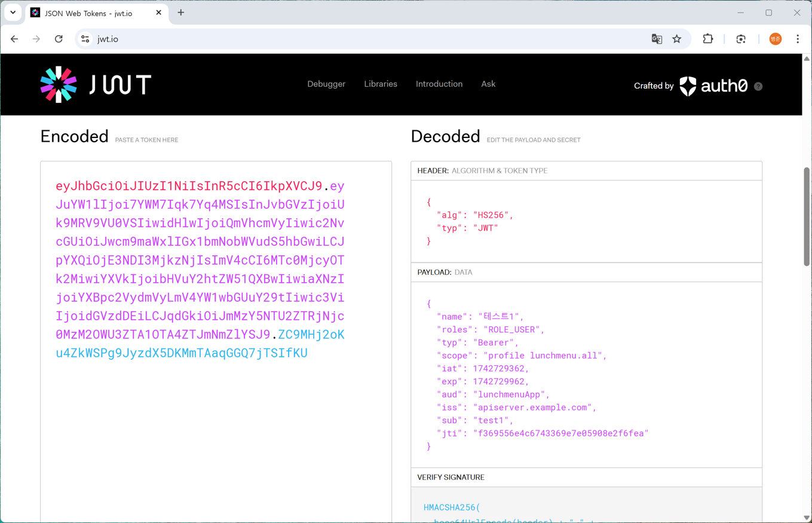The height and width of the screenshot is (523, 812).
Task: Click the "iss": "apiserver.example.com" line
Action: (x=517, y=408)
